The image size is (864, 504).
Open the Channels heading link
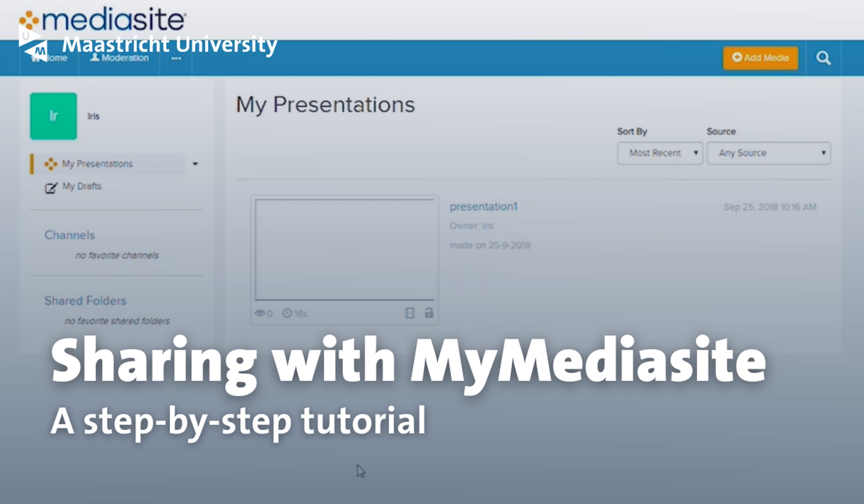point(69,235)
